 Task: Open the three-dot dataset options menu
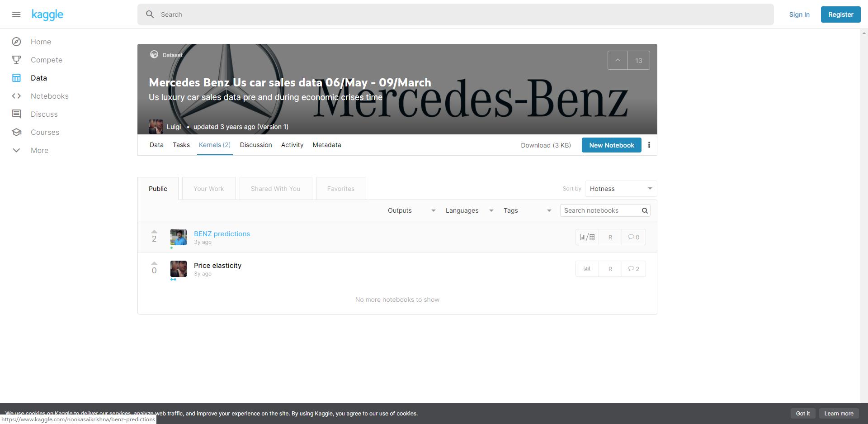tap(649, 145)
